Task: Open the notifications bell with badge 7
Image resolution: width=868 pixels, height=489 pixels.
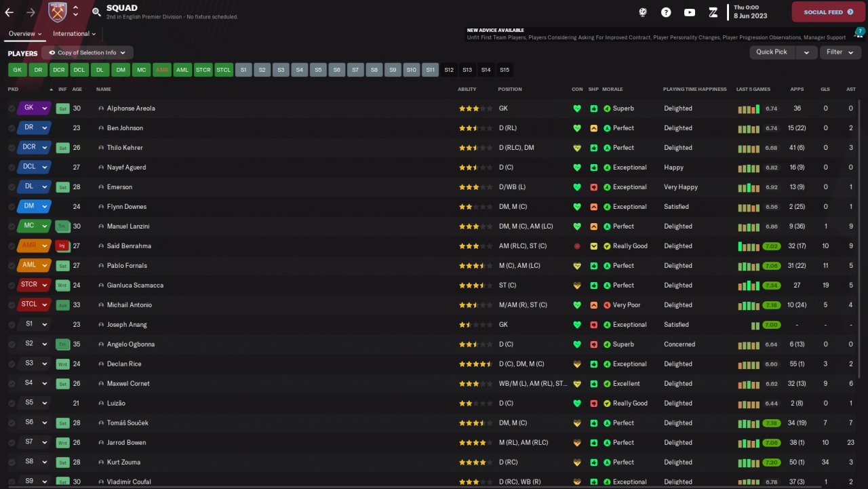Action: click(x=859, y=33)
